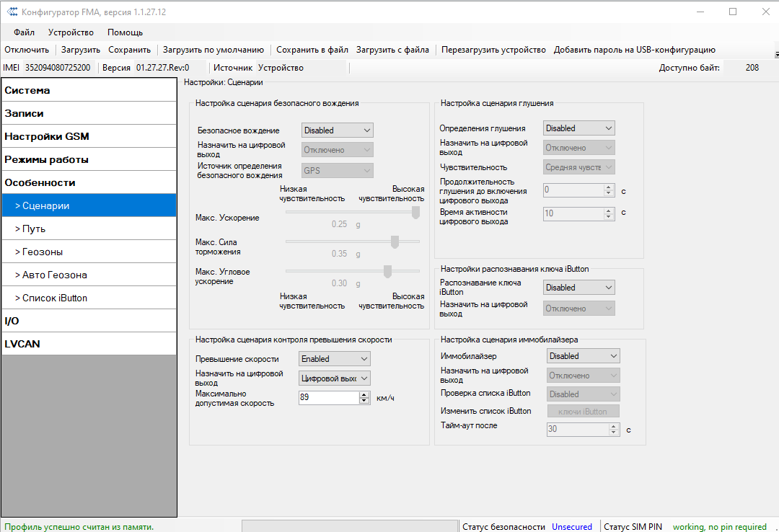Image resolution: width=779 pixels, height=532 pixels.
Task: Open the Файл menu
Action: (24, 32)
